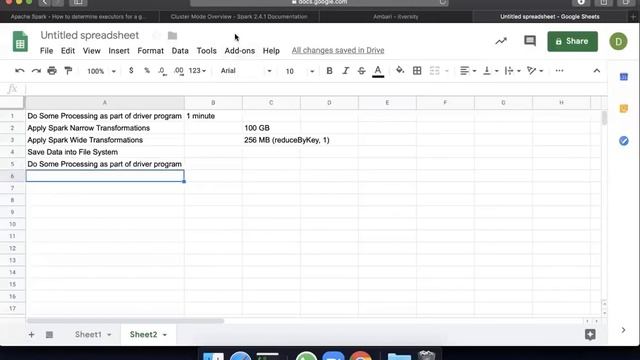This screenshot has height=360, width=640.
Task: Open the zoom 100% dropdown
Action: (101, 71)
